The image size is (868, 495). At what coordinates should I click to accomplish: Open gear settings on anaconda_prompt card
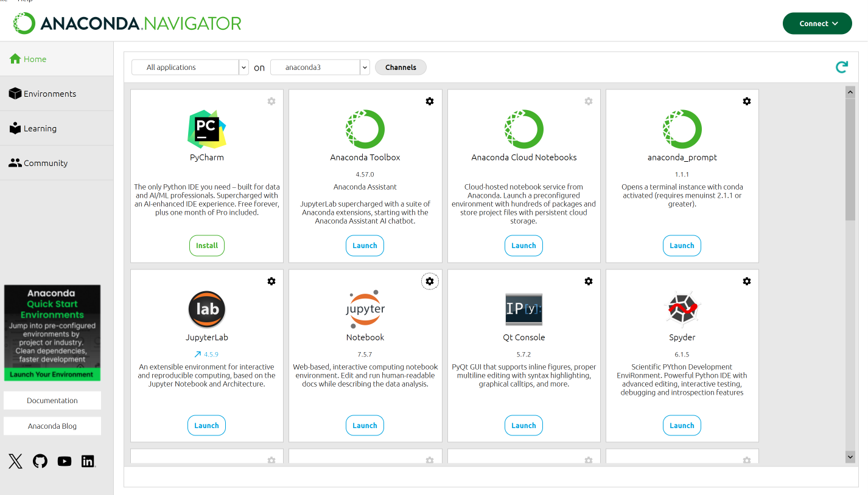click(747, 101)
